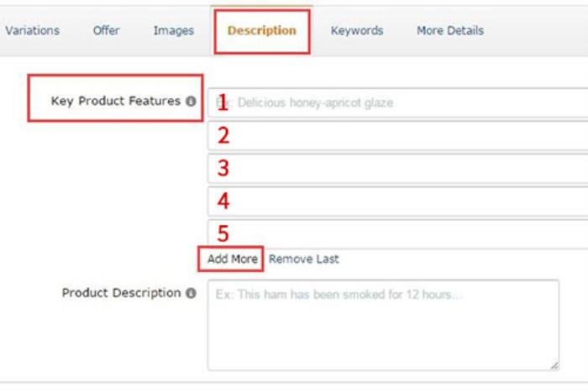Focus the fifth key feature input field
The height and width of the screenshot is (392, 588).
pos(395,233)
